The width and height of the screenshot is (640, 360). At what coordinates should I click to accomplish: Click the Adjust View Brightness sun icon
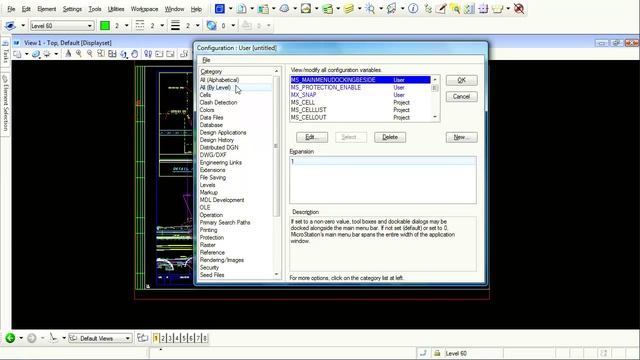pos(47,54)
